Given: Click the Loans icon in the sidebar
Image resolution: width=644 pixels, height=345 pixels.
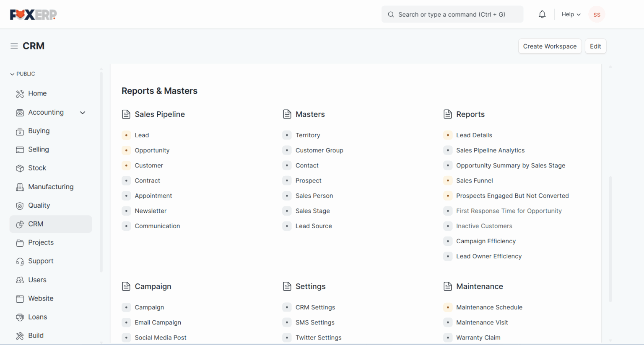Looking at the screenshot, I should 20,317.
